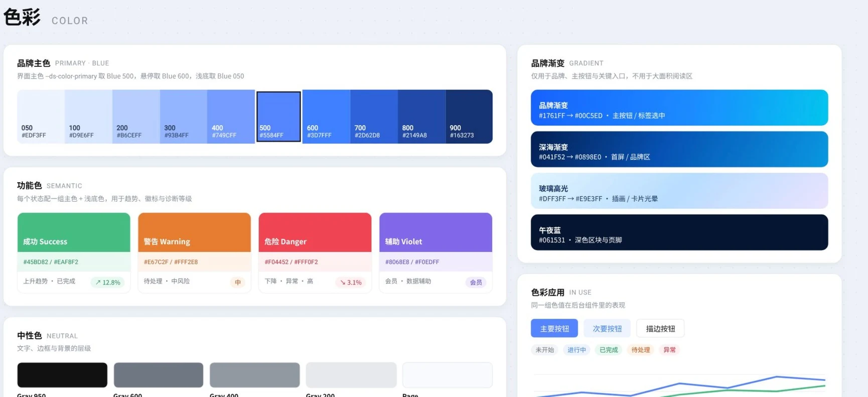Select the 异常 red status tag
This screenshot has height=397, width=868.
coord(669,350)
